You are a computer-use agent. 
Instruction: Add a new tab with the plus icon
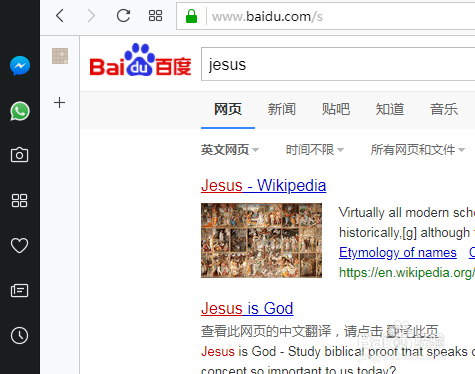[60, 102]
